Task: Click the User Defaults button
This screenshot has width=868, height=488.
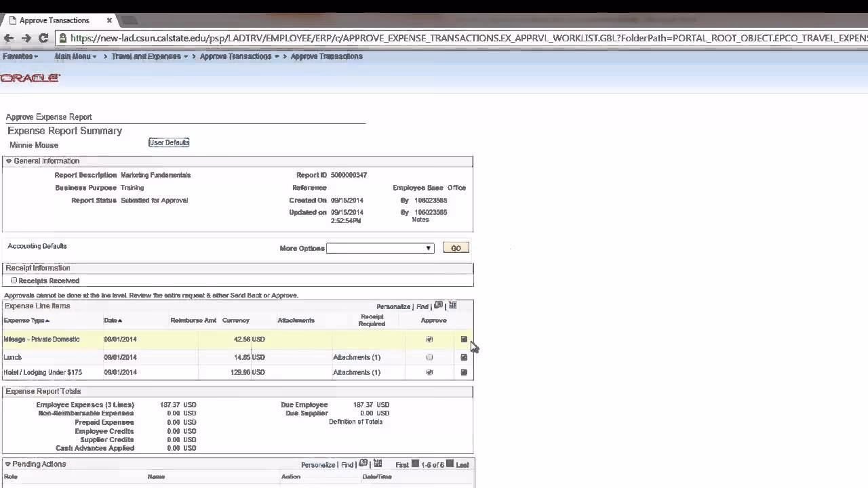Action: (169, 142)
